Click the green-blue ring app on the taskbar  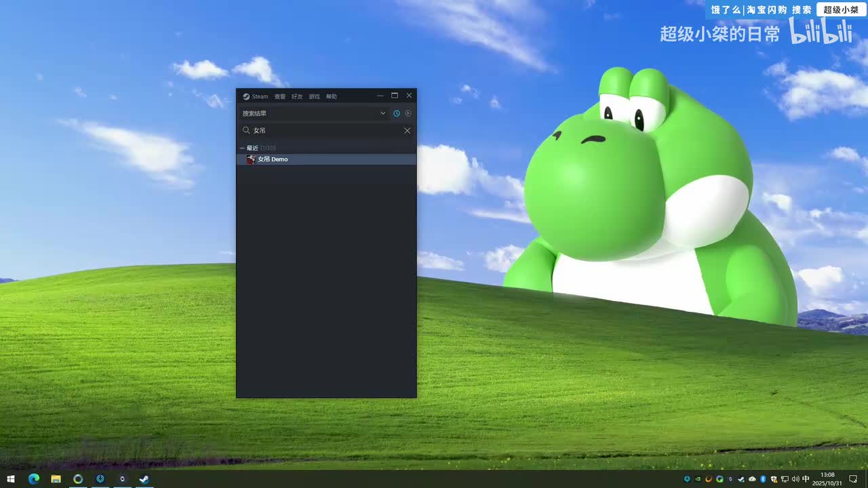click(x=78, y=479)
